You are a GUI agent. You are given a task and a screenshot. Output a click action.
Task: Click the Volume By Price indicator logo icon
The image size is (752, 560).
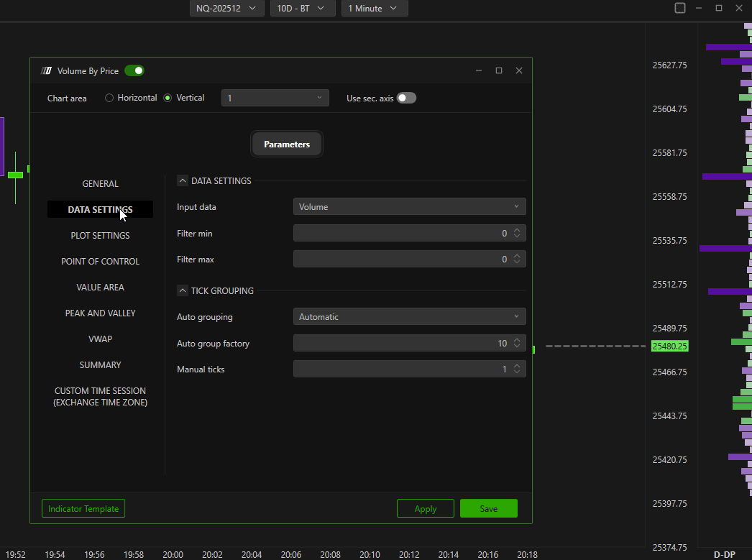tap(46, 70)
